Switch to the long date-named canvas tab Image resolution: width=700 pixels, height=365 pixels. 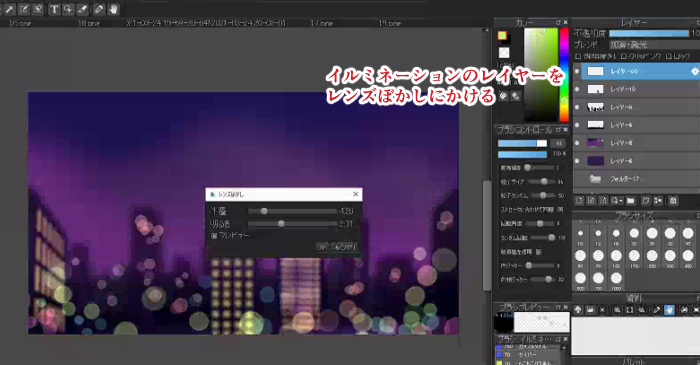tap(205, 23)
